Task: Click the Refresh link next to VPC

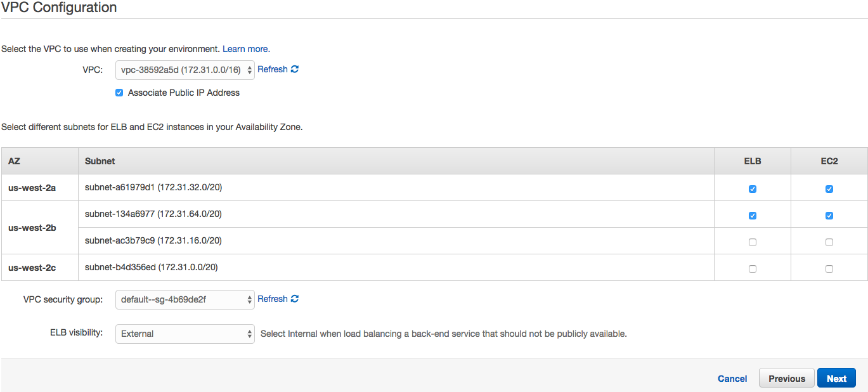Action: pos(273,69)
